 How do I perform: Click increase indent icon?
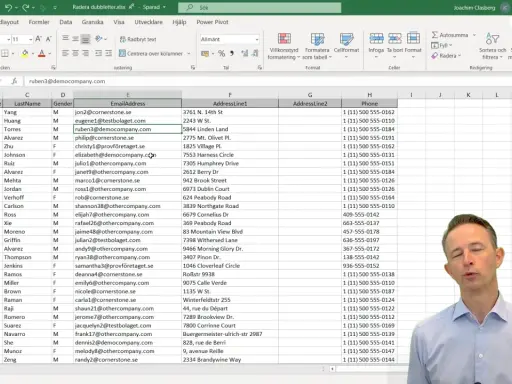pos(109,53)
